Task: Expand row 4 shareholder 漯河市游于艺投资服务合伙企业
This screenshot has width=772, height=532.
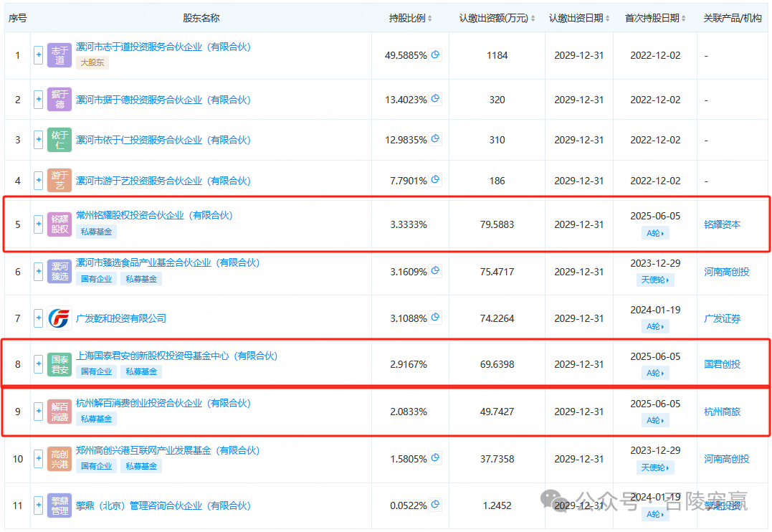Action: coord(39,181)
